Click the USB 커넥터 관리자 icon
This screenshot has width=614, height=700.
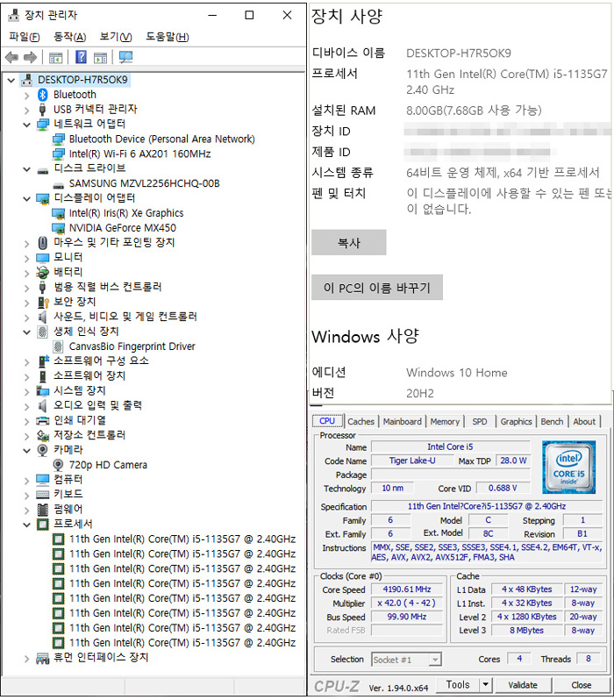click(42, 110)
